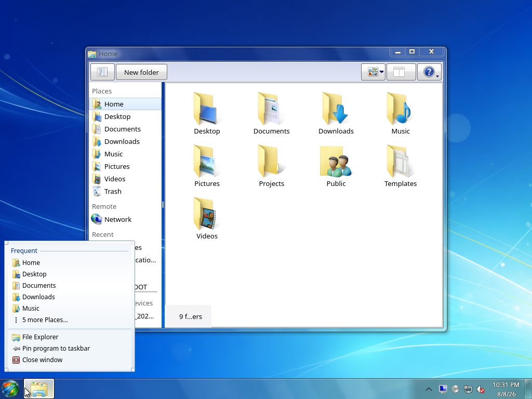Image resolution: width=532 pixels, height=399 pixels.
Task: Open Network under Remote section
Action: point(125,220)
